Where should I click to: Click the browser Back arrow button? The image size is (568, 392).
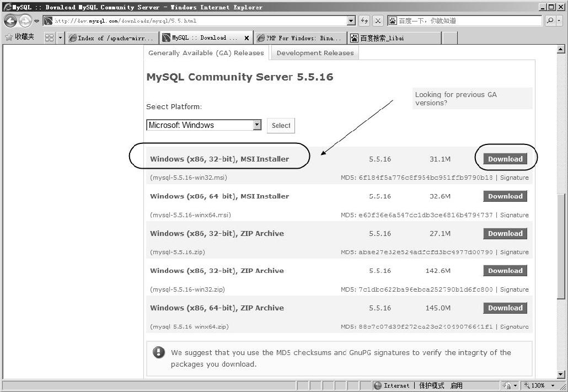pos(10,21)
